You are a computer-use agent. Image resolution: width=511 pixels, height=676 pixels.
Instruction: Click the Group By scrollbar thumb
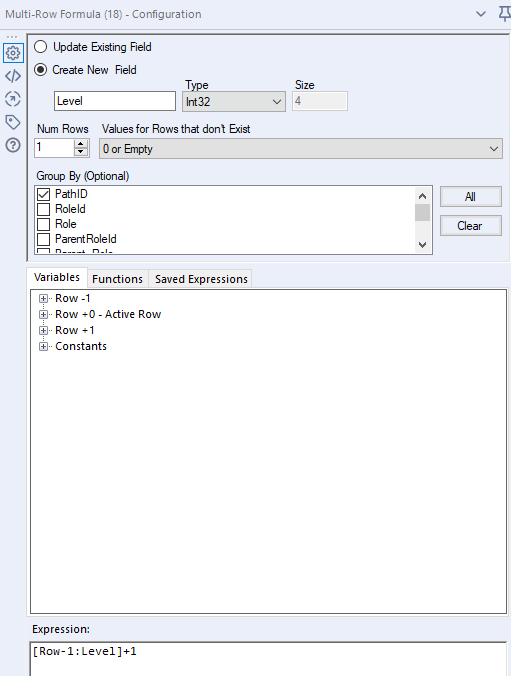click(423, 213)
